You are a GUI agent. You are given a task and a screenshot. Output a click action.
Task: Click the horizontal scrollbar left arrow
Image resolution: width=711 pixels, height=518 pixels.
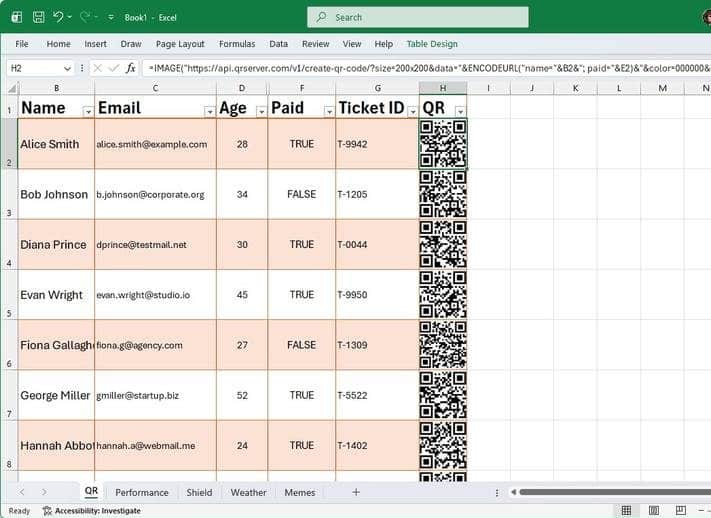(513, 492)
